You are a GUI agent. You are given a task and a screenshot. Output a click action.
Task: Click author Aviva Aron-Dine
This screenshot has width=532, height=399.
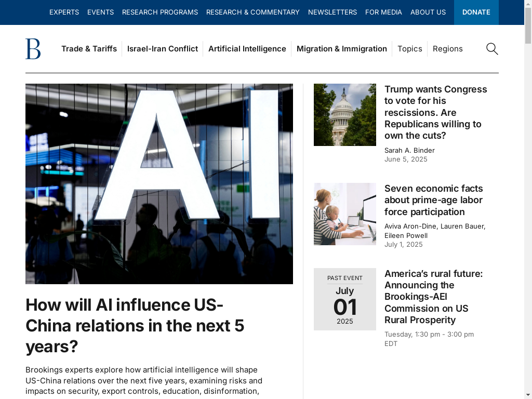pos(410,227)
